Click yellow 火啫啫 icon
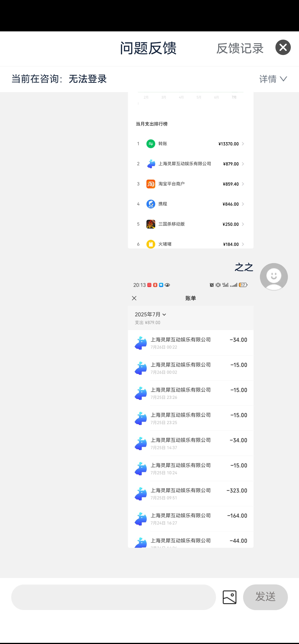Viewport: 299px width, 644px height. [x=151, y=244]
